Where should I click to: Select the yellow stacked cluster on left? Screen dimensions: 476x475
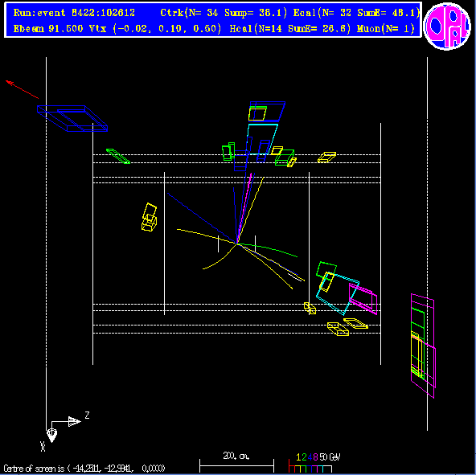click(x=150, y=217)
